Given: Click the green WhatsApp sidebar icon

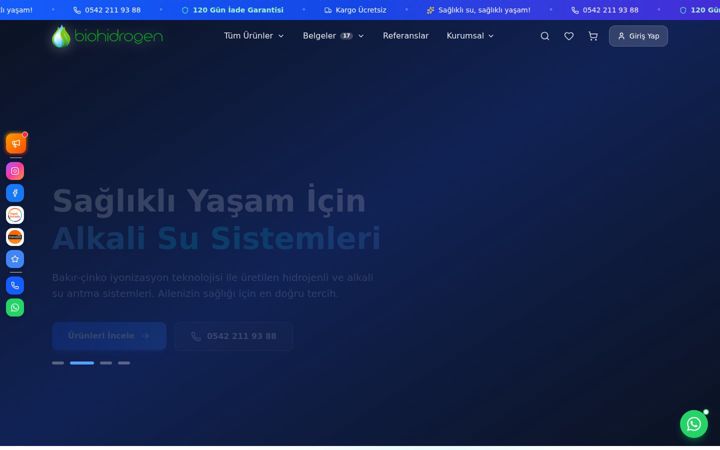Looking at the screenshot, I should 15,307.
